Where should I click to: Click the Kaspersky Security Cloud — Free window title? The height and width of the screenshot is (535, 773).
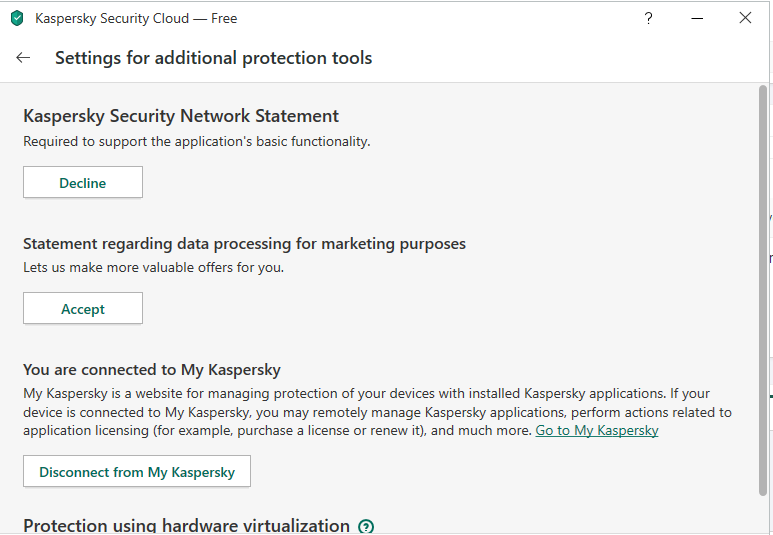click(136, 18)
